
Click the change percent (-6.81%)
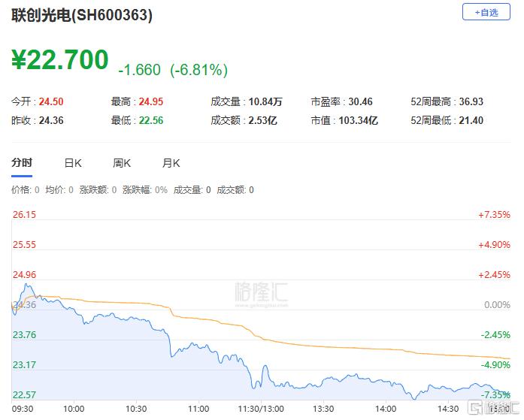coord(198,70)
